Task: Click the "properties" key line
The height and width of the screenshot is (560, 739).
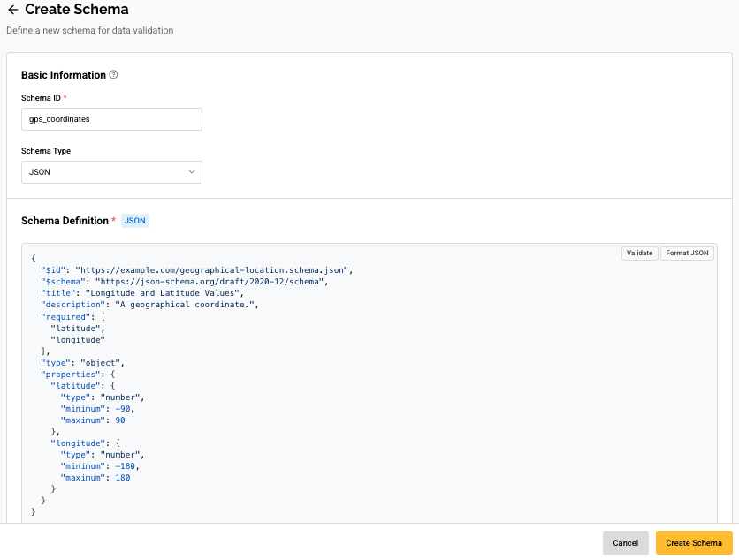Action: click(78, 374)
